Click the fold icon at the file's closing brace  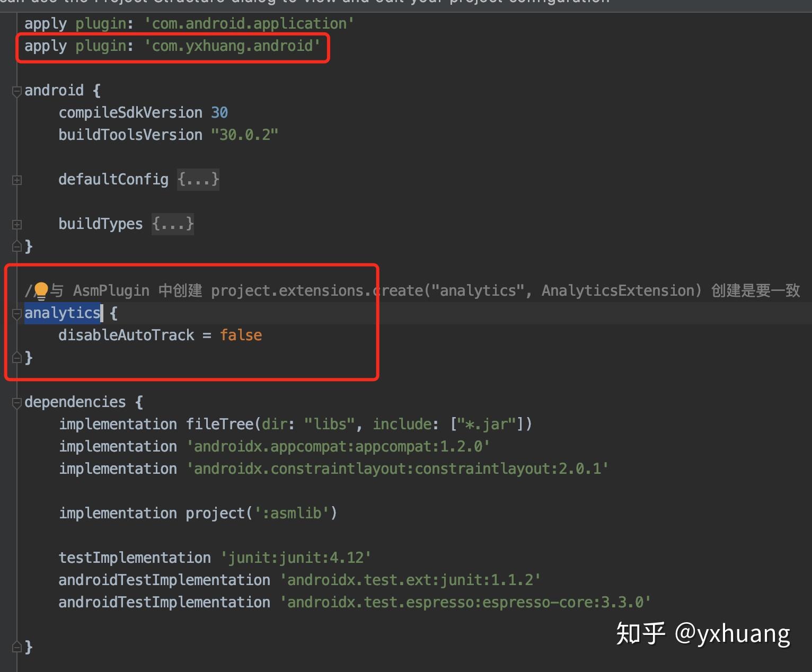click(x=16, y=646)
